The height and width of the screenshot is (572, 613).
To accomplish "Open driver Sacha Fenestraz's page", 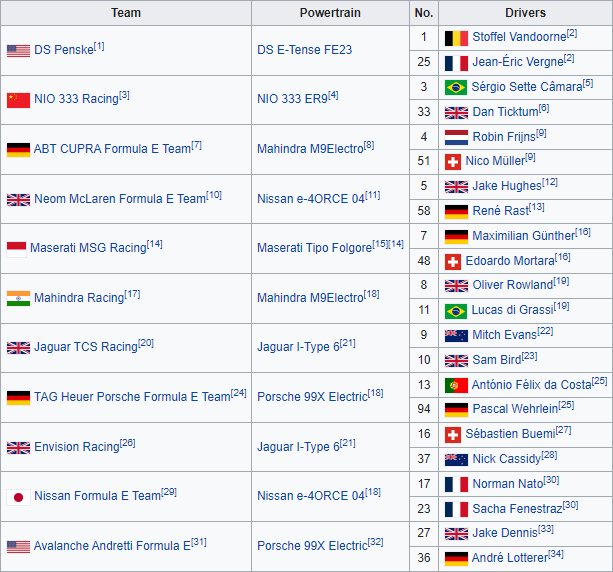I will [x=517, y=509].
